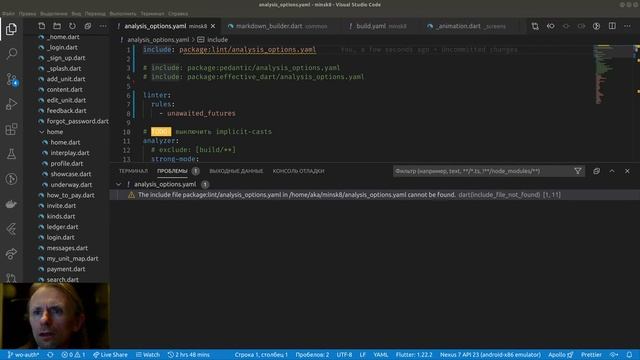The height and width of the screenshot is (360, 640).
Task: Open the Терминал menu in menu bar
Action: [152, 13]
